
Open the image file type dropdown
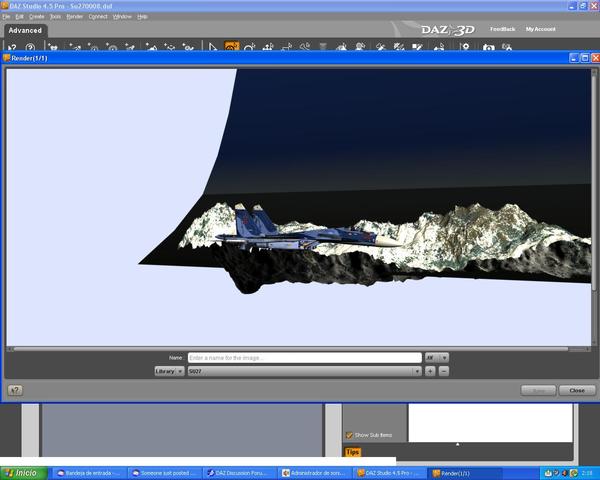[437, 358]
